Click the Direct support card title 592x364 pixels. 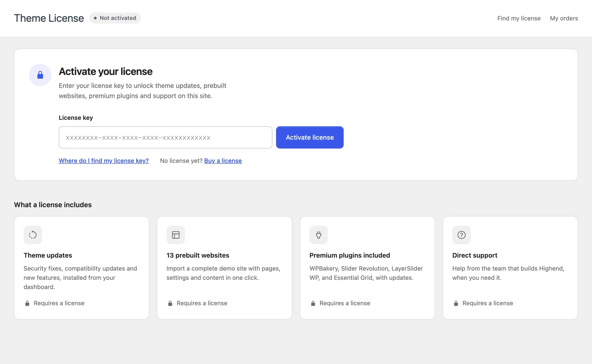tap(475, 255)
